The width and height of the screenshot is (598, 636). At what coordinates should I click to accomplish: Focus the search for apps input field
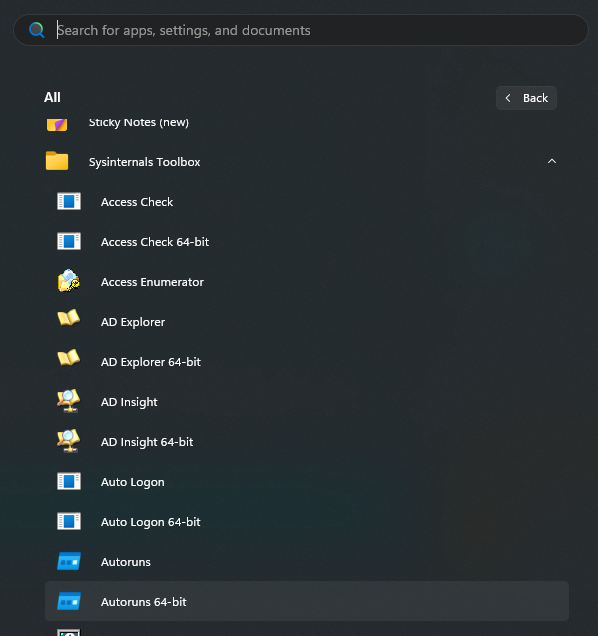click(x=301, y=30)
